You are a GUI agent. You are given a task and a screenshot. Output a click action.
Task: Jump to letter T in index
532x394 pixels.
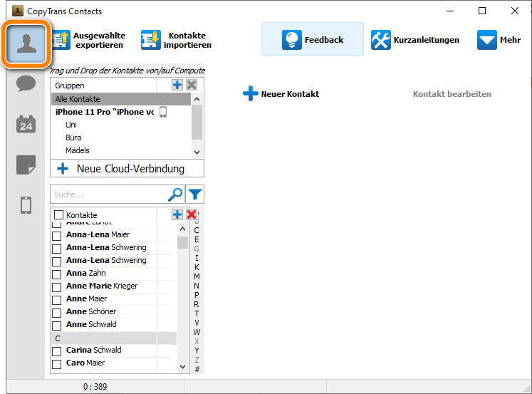coord(197,313)
